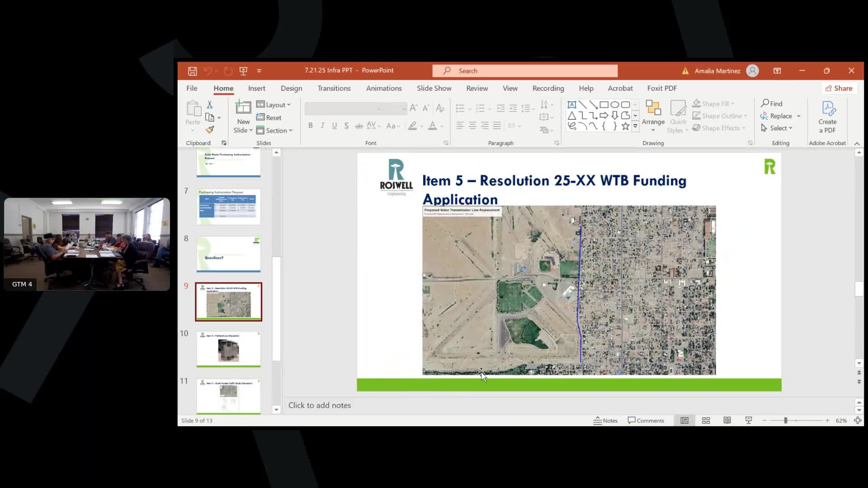The image size is (868, 488).
Task: Switch to the Slide Show tab
Action: coord(434,89)
